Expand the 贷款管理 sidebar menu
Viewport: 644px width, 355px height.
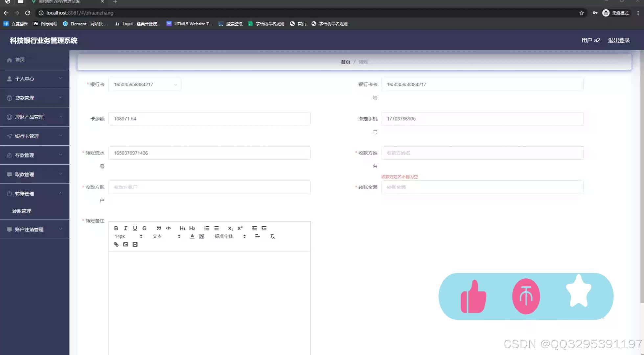coord(34,98)
